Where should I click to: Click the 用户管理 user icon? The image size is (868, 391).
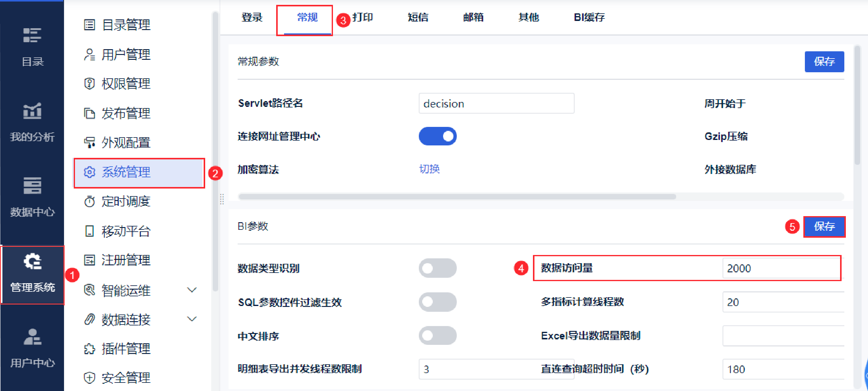tap(89, 55)
